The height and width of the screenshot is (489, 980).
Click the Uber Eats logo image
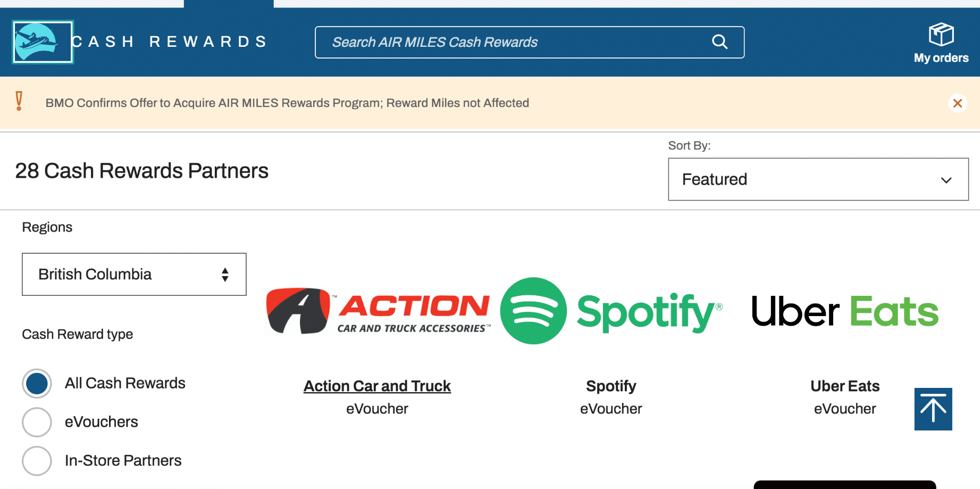point(844,311)
